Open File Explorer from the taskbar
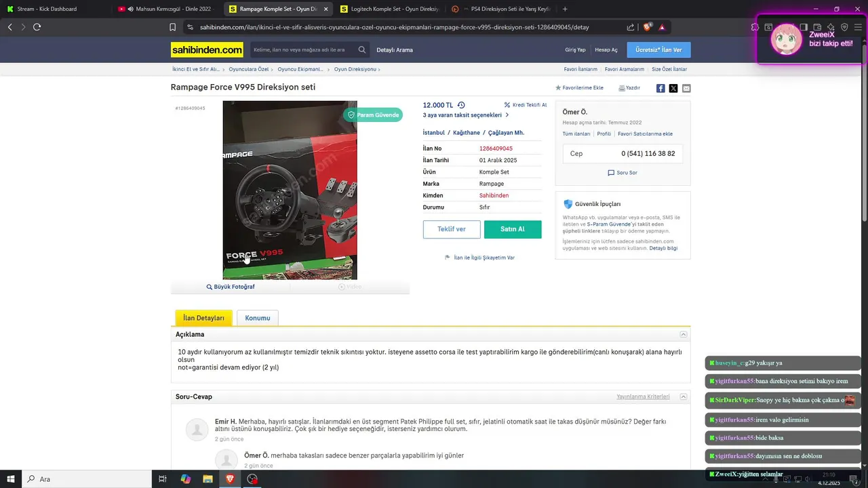The width and height of the screenshot is (868, 488). (x=208, y=479)
